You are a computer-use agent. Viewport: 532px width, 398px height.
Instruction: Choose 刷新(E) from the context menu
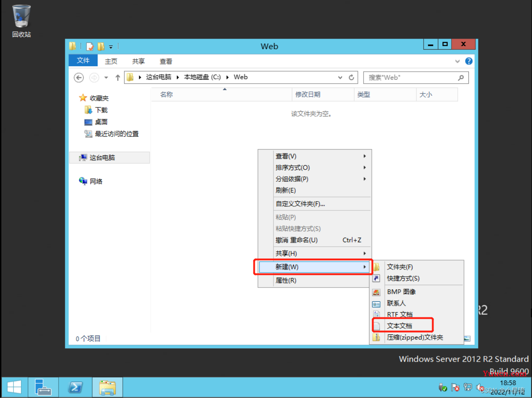click(x=314, y=190)
